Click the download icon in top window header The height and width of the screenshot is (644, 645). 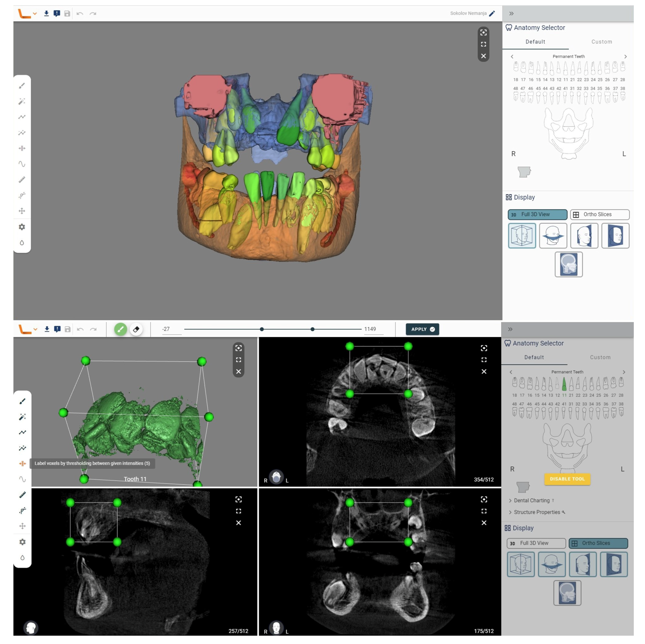46,13
